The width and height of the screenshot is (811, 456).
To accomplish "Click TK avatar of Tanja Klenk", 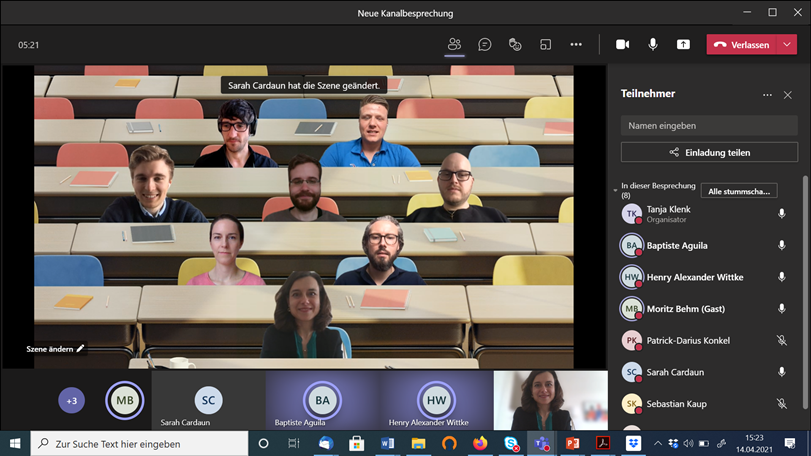I will point(632,214).
